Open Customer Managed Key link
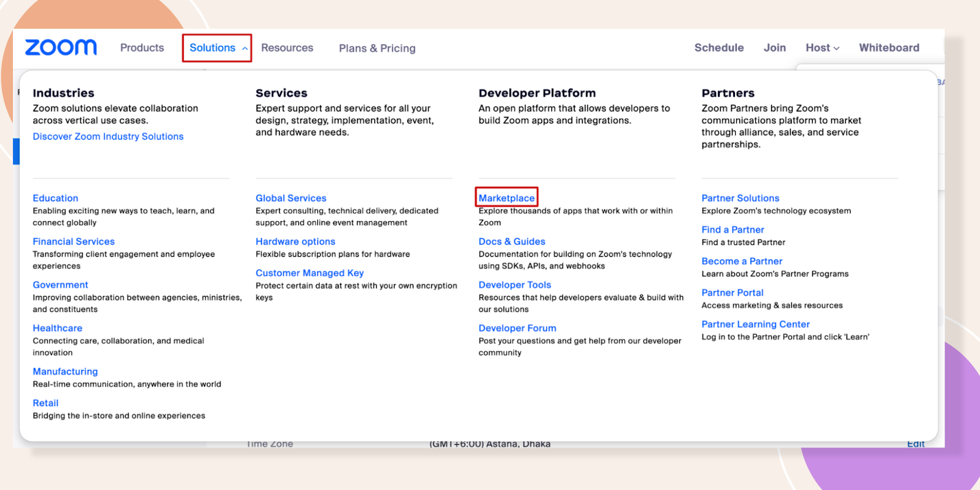This screenshot has width=980, height=490. point(310,273)
